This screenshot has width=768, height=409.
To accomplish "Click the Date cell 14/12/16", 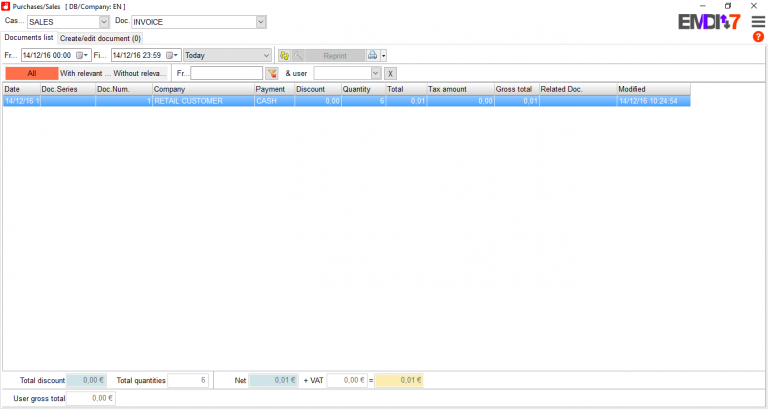I will [22, 101].
